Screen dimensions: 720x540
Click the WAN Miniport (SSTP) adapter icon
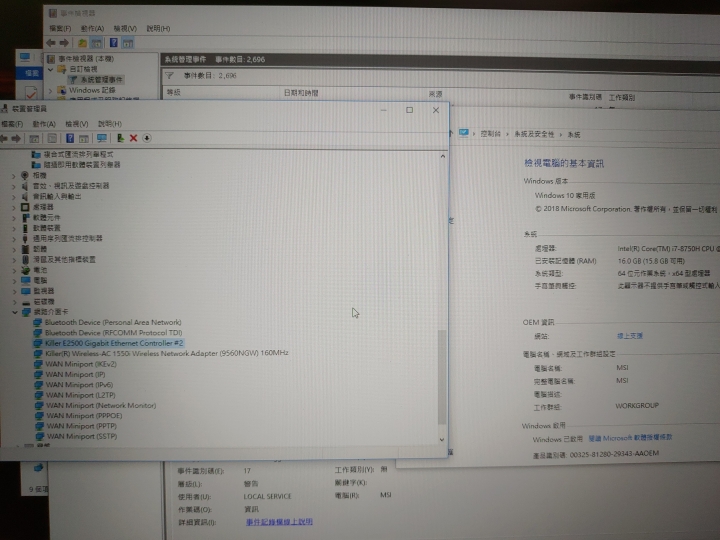(40, 436)
